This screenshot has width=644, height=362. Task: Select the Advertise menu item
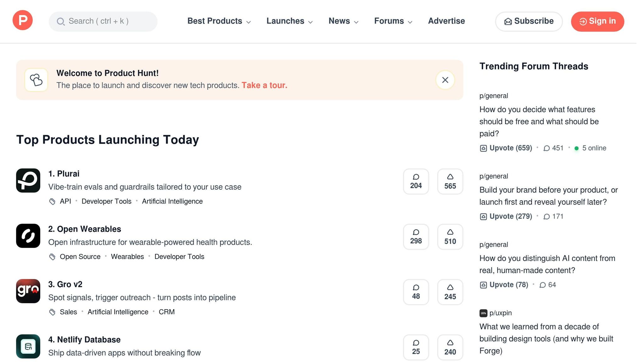pos(446,21)
